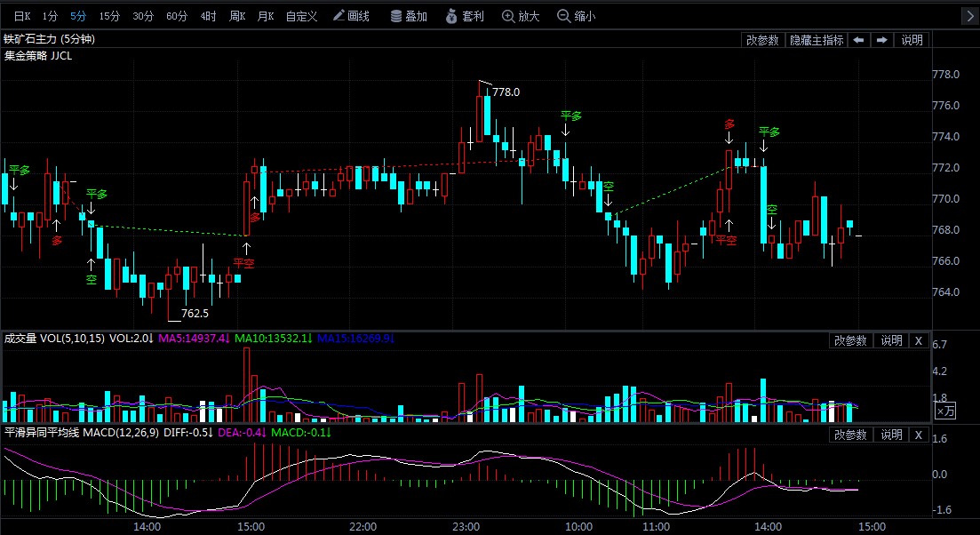
Task: Click the tallest red volume bar near 15:00
Action: tap(246, 385)
